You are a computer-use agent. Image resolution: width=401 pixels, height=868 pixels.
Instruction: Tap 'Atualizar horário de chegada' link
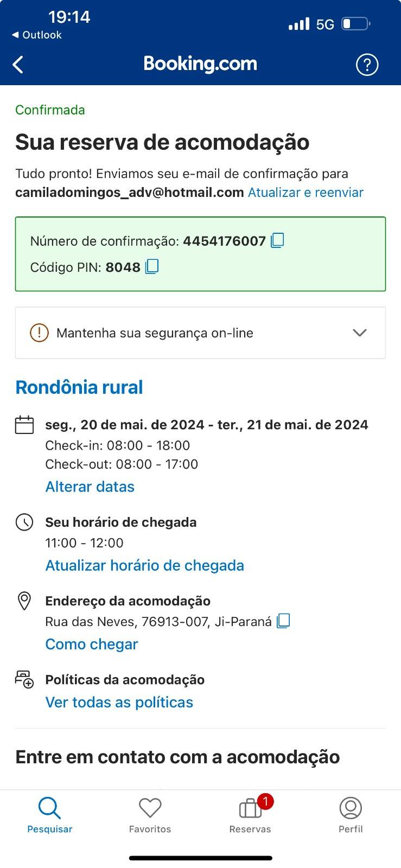click(145, 565)
